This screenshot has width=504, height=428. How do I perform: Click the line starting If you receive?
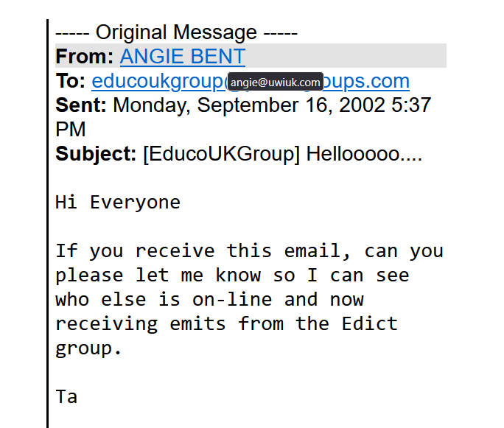coord(249,250)
